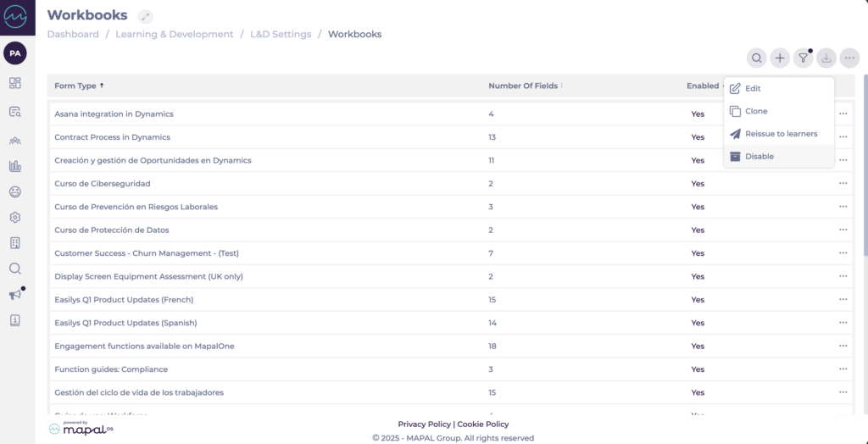Open the Privacy Policy link
868x444 pixels.
click(424, 424)
